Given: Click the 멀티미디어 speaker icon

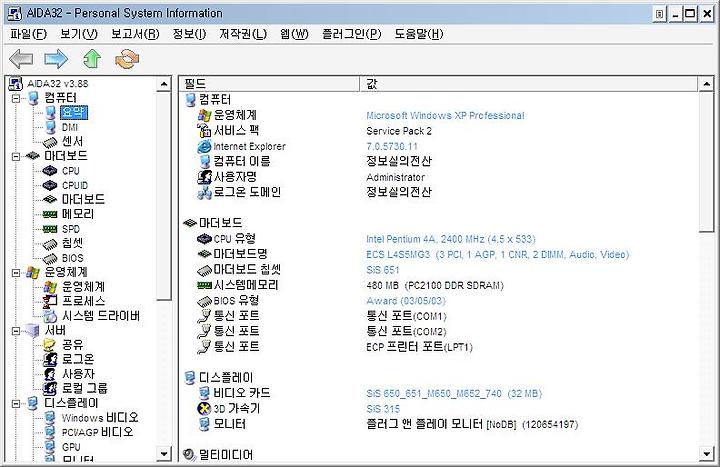Looking at the screenshot, I should click(189, 455).
